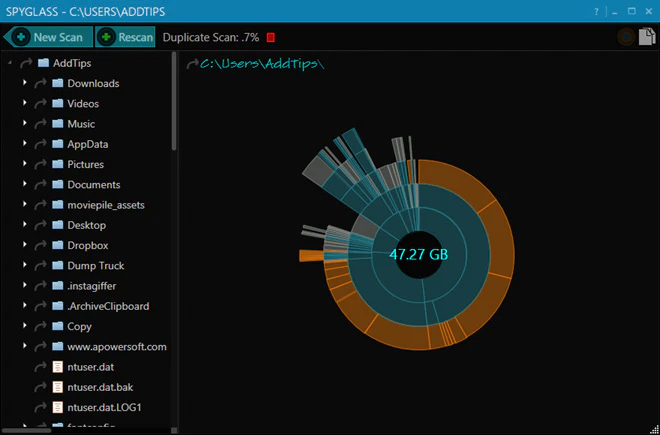
Task: Select the ntuser.dat.LOG1 file name
Action: pyautogui.click(x=106, y=408)
